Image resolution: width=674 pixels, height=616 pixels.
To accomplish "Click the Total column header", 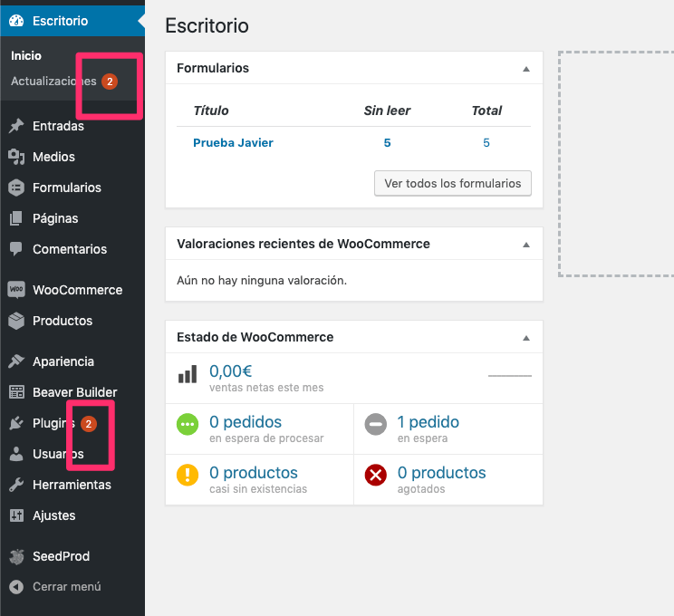I will pos(486,111).
